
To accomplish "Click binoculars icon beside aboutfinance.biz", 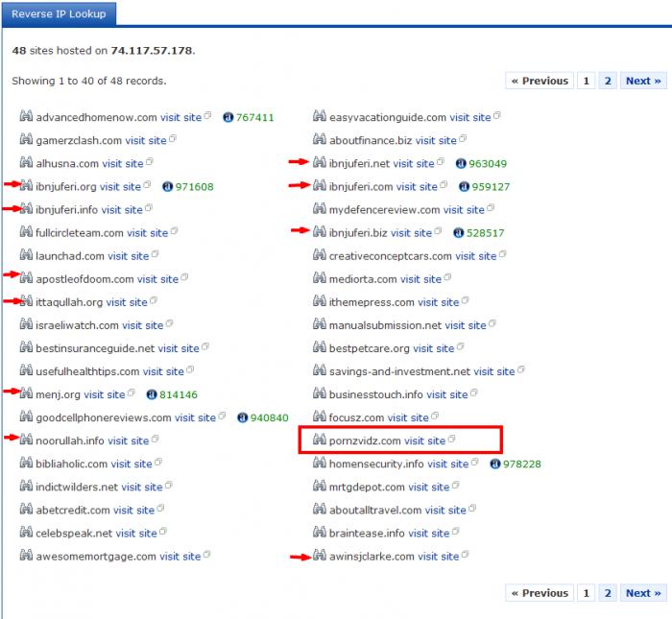I will pyautogui.click(x=320, y=139).
